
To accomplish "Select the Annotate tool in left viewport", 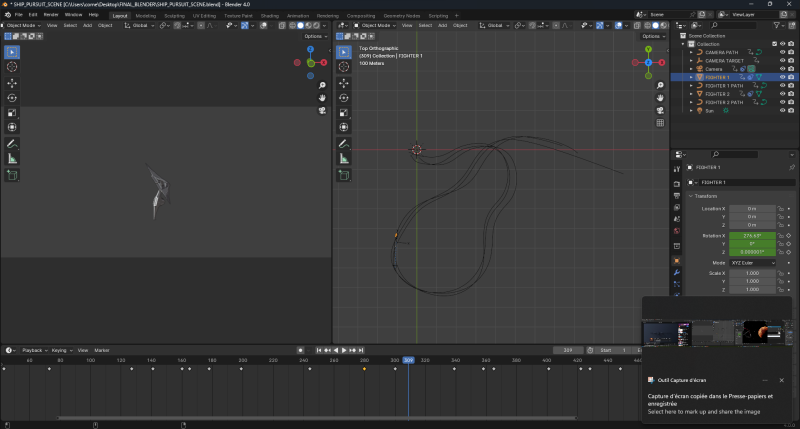I will [x=12, y=144].
